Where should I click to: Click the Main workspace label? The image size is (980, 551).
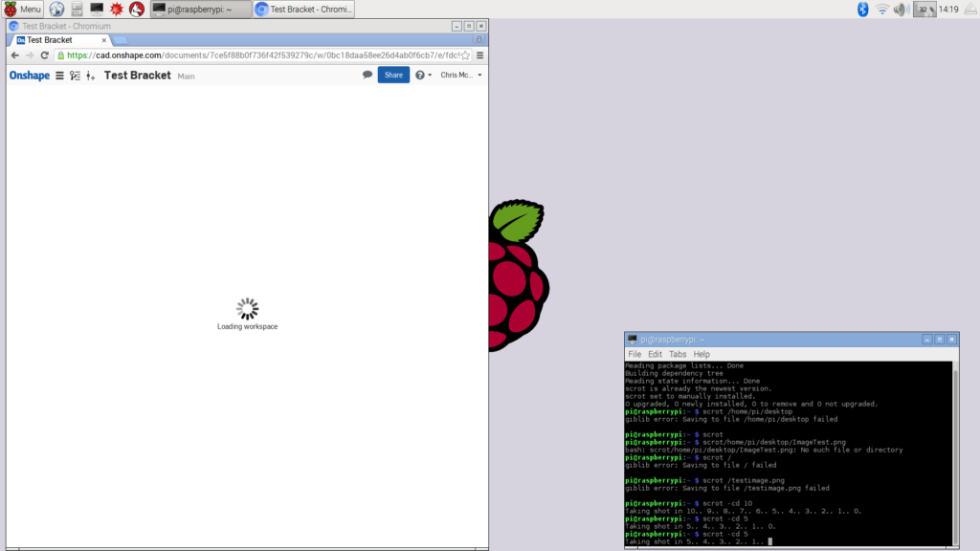187,77
